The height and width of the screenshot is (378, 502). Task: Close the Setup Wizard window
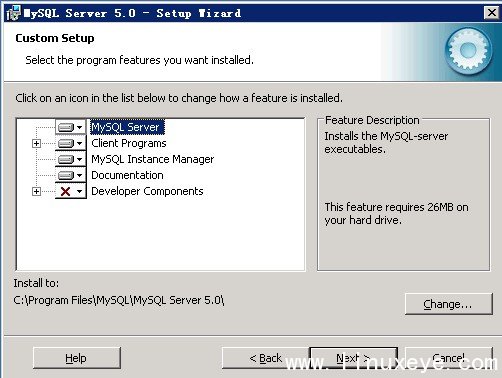point(492,13)
